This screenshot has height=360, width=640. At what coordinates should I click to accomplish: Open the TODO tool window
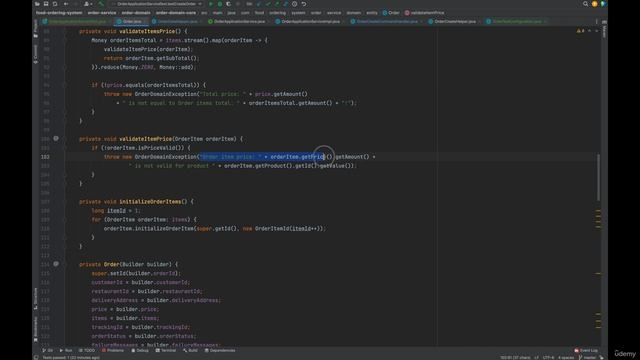coord(87,350)
